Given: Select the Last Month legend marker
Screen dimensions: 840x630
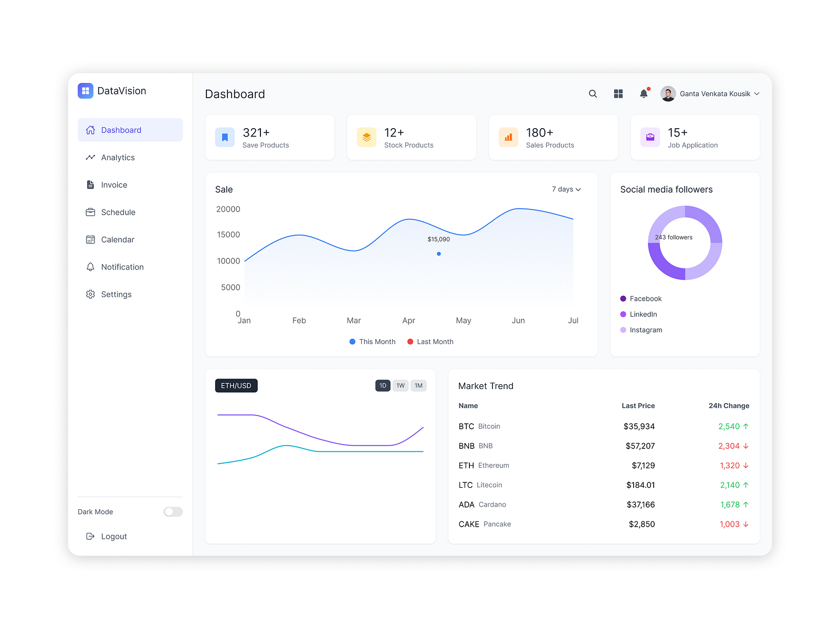Looking at the screenshot, I should click(410, 341).
